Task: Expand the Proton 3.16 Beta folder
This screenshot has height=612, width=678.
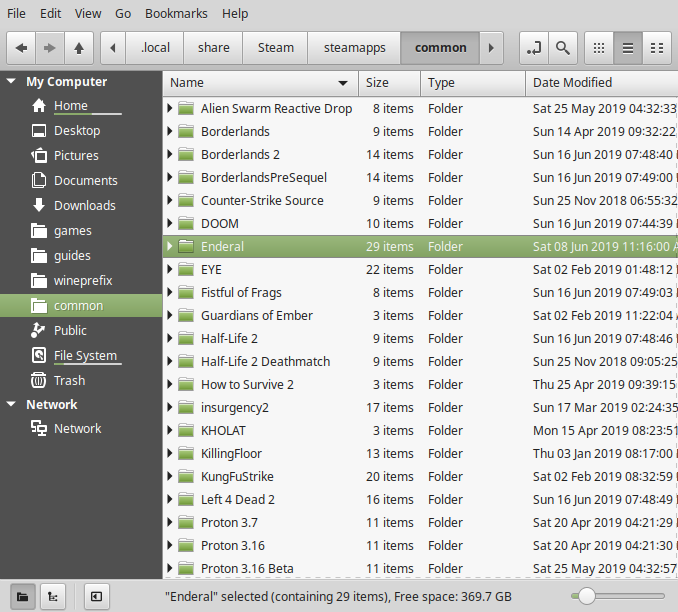Action: 170,568
